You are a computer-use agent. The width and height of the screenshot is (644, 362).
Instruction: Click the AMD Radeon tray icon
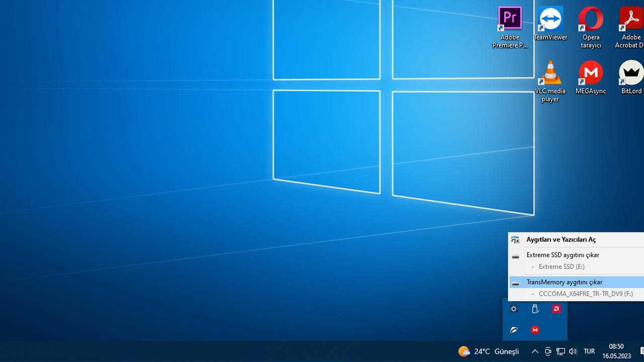tap(556, 309)
